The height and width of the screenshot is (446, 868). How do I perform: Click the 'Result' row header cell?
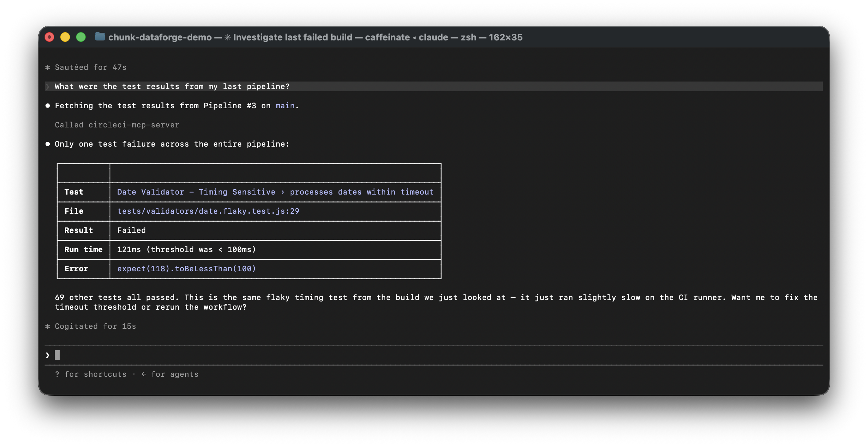tap(83, 231)
